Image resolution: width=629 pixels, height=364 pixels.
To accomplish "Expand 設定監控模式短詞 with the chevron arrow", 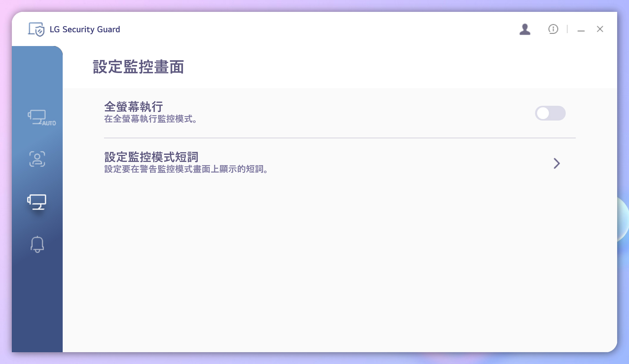I will pyautogui.click(x=557, y=163).
